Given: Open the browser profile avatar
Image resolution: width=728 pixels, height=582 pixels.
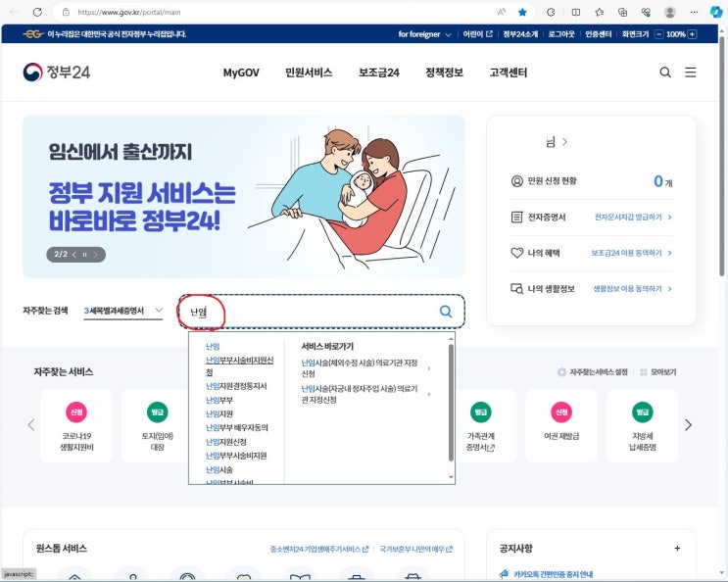Looking at the screenshot, I should coord(669,12).
